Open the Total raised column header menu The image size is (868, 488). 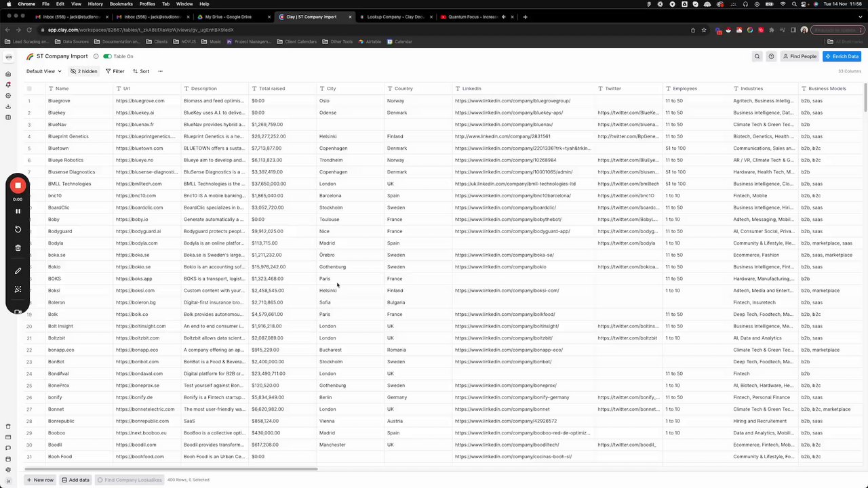coord(283,89)
